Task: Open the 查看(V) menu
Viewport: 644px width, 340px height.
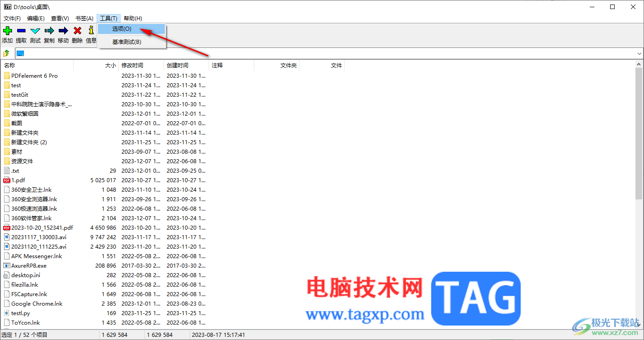Action: pos(60,19)
